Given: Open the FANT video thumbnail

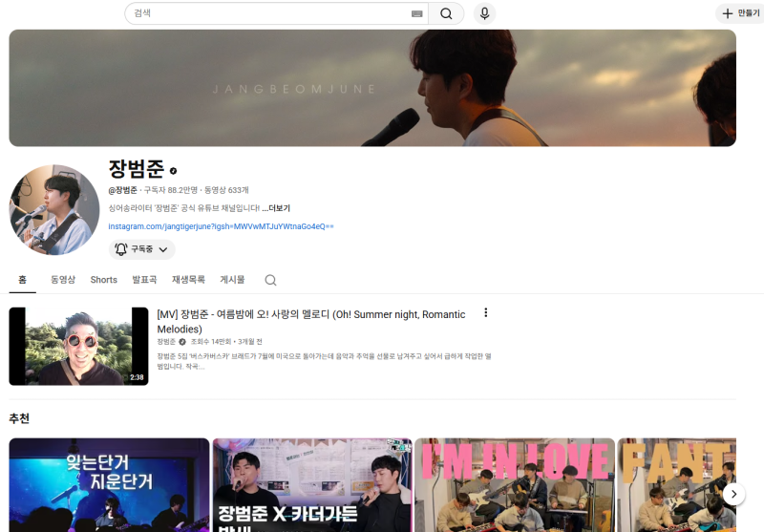Looking at the screenshot, I should 677,485.
